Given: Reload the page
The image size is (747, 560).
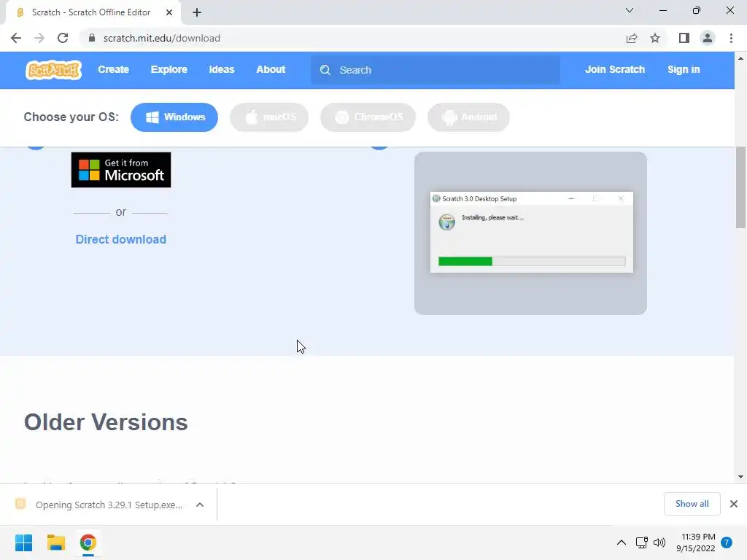Looking at the screenshot, I should [x=63, y=38].
